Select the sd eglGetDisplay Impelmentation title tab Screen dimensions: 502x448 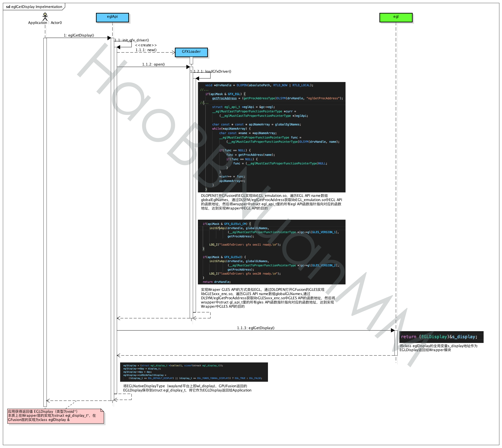33,7
